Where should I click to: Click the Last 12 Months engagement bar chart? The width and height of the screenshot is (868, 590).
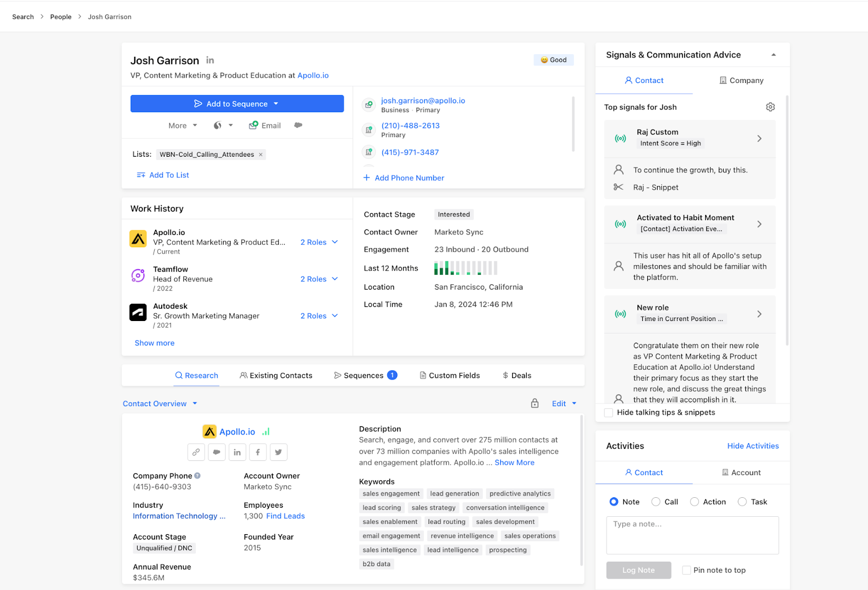(465, 268)
